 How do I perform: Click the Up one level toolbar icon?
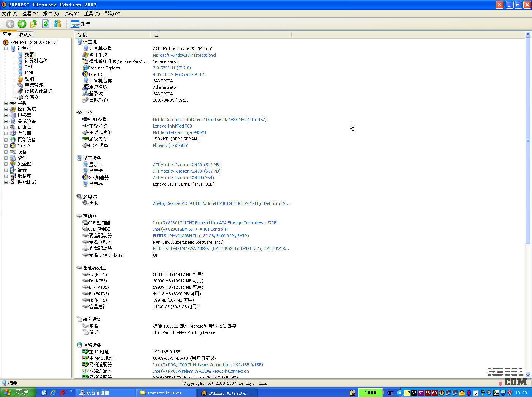pos(34,24)
